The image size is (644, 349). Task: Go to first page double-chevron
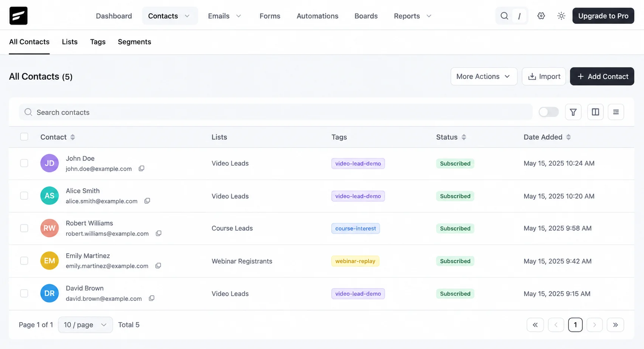(535, 325)
